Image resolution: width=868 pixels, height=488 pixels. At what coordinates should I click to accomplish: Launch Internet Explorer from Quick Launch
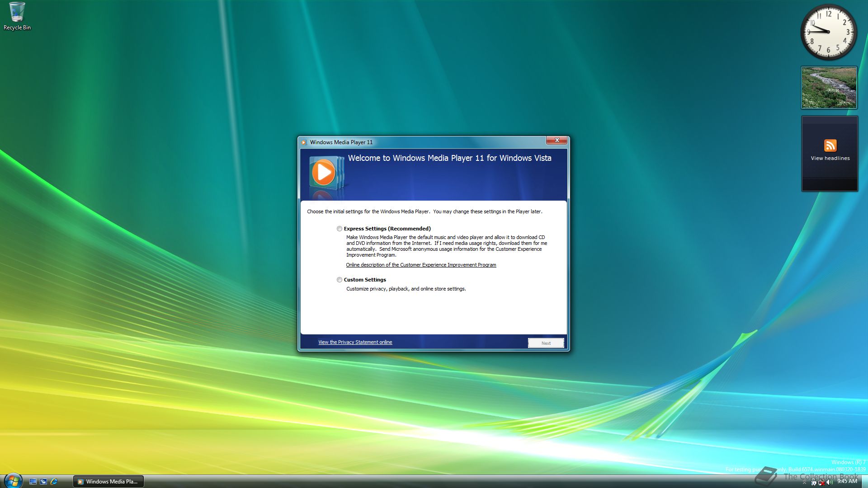pyautogui.click(x=54, y=482)
